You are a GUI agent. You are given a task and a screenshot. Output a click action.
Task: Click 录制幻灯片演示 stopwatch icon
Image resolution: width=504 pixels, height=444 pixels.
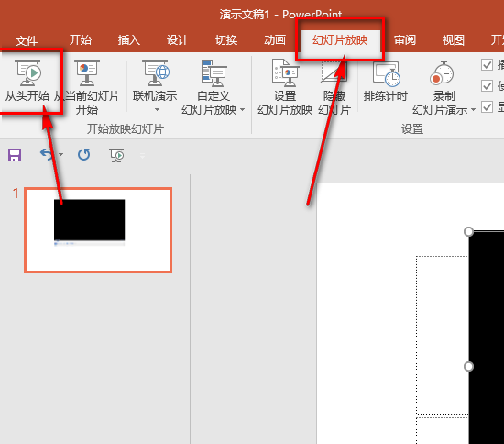(442, 72)
